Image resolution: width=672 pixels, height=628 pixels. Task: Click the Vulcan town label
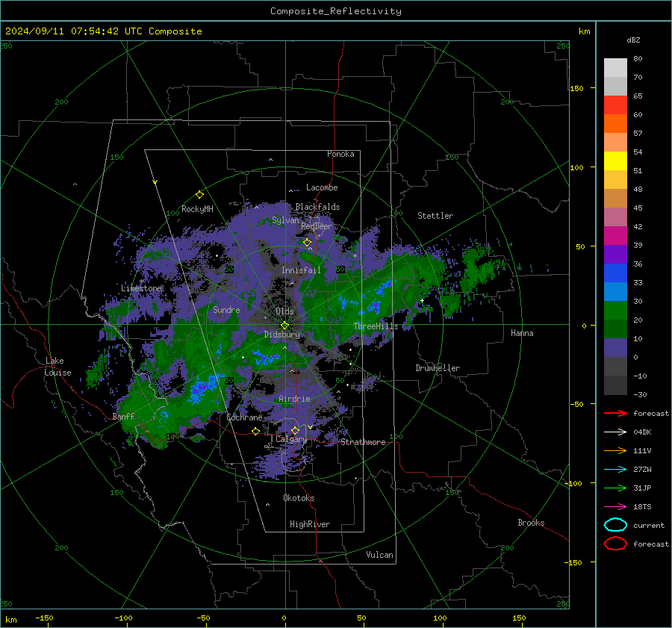coord(380,555)
